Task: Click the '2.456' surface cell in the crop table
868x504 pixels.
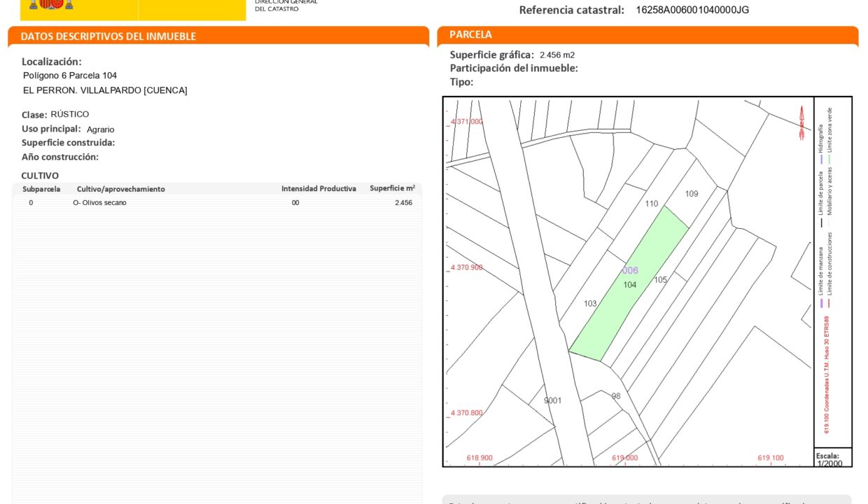Action: tap(404, 203)
